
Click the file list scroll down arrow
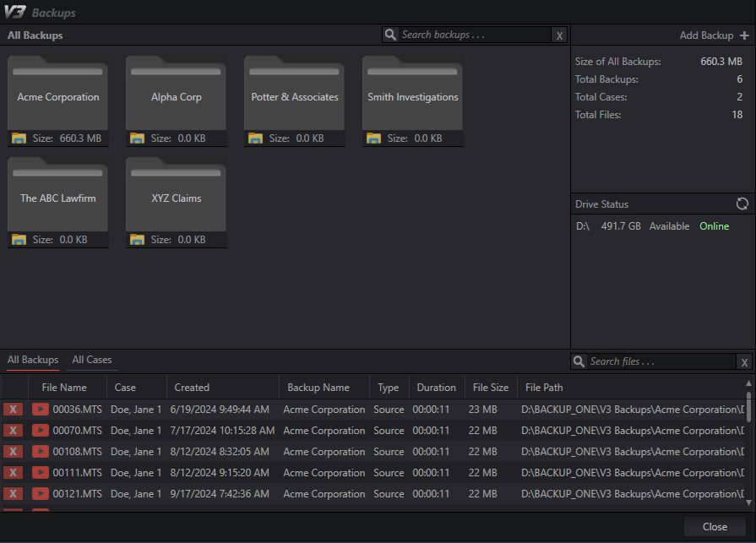click(748, 502)
